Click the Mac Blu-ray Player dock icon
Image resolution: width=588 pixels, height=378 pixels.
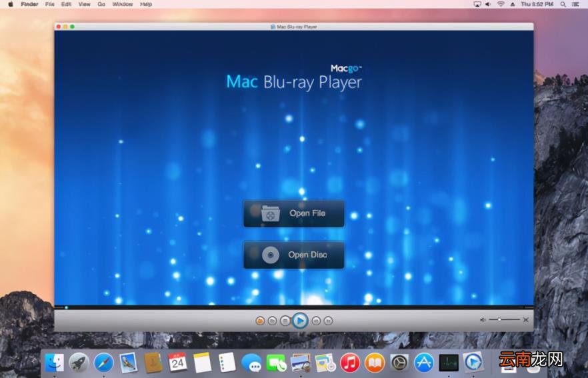pyautogui.click(x=473, y=362)
